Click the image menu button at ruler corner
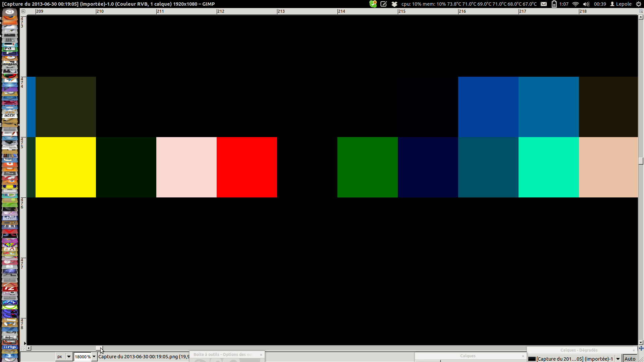This screenshot has width=644, height=362. pyautogui.click(x=23, y=11)
